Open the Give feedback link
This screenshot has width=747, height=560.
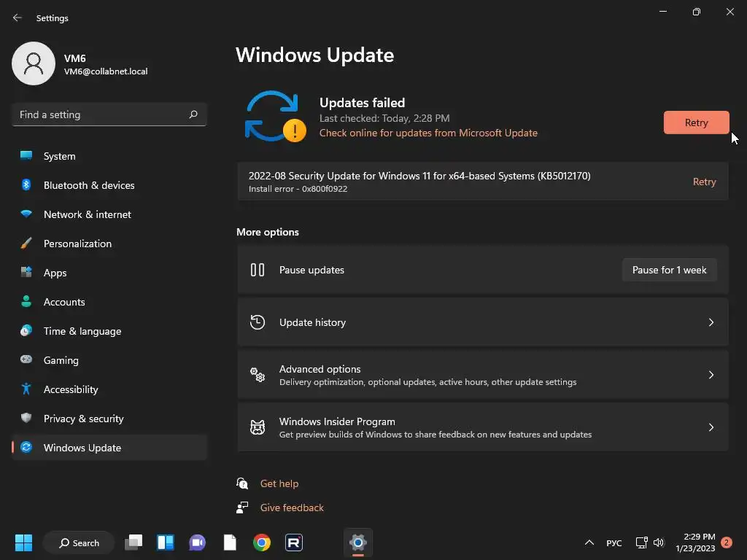pyautogui.click(x=292, y=507)
